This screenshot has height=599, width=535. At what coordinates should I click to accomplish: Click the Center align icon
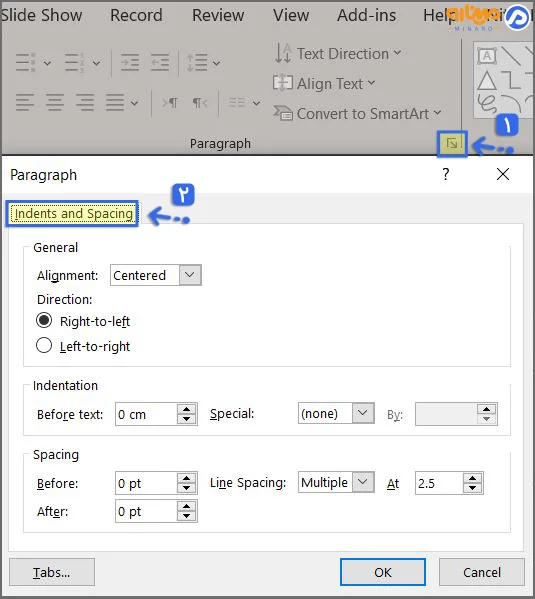(x=55, y=102)
